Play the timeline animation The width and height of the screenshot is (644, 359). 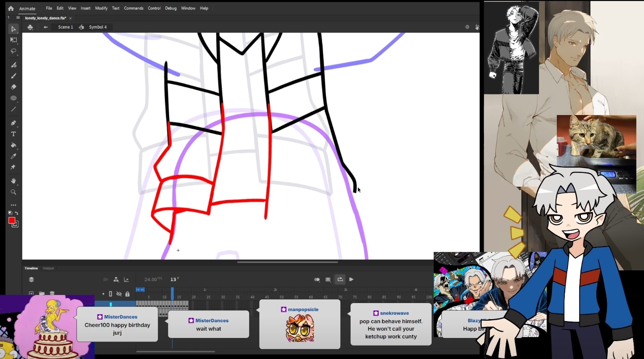pyautogui.click(x=352, y=279)
